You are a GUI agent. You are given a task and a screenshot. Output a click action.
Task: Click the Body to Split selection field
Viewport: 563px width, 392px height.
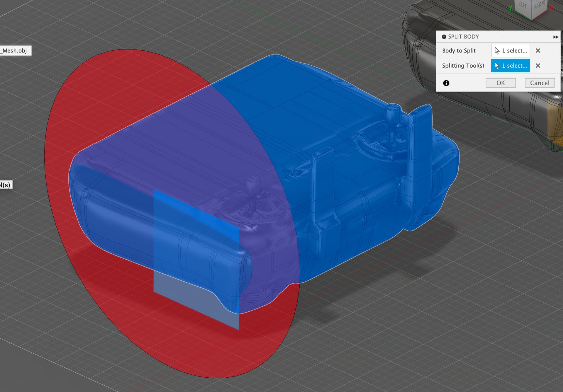point(511,51)
